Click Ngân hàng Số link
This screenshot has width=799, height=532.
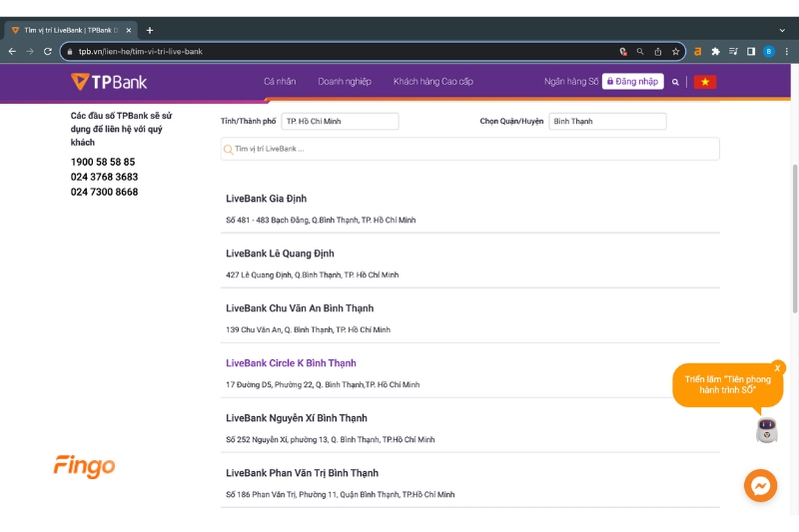570,82
